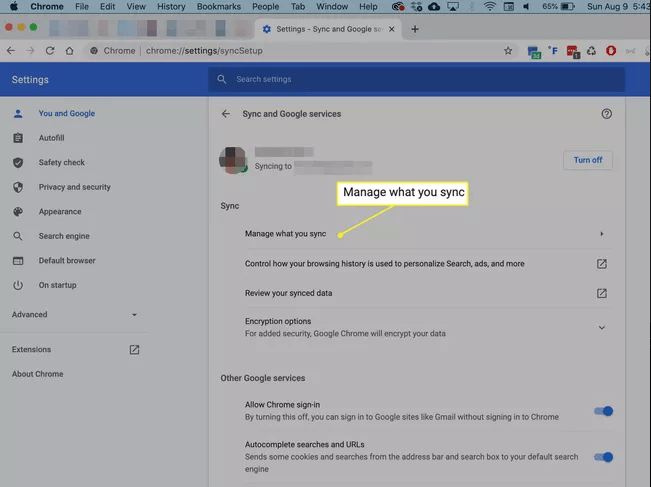The image size is (651, 487).
Task: Click the Wi-Fi icon in menu bar
Action: [x=489, y=6]
